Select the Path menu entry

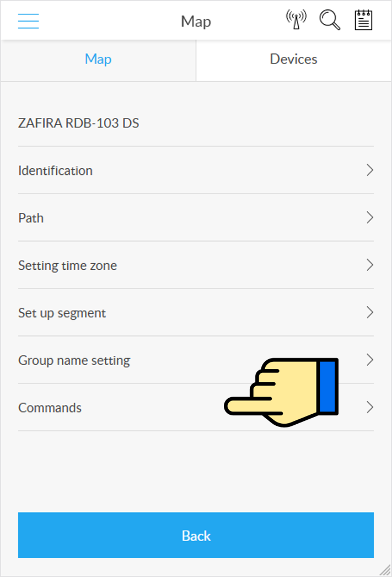(x=196, y=217)
